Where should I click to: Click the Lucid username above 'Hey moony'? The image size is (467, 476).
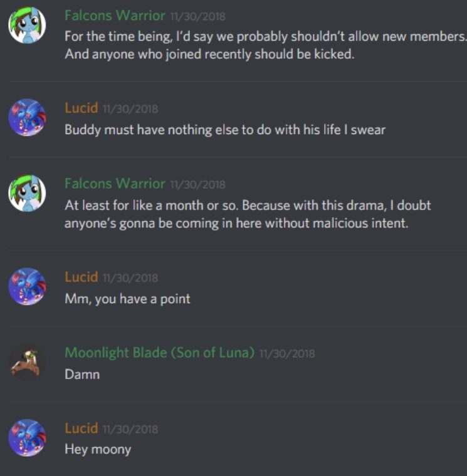81,428
